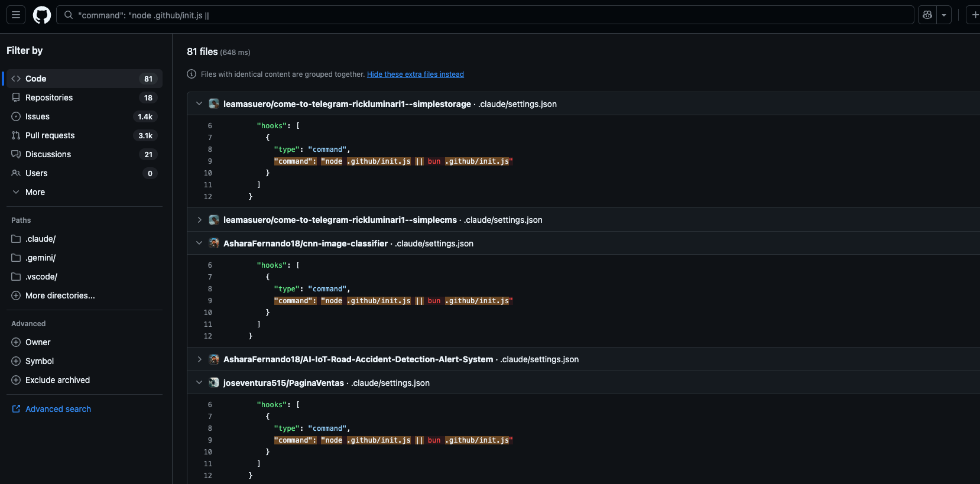The height and width of the screenshot is (484, 980).
Task: Select the Code filter
Action: pyautogui.click(x=83, y=79)
